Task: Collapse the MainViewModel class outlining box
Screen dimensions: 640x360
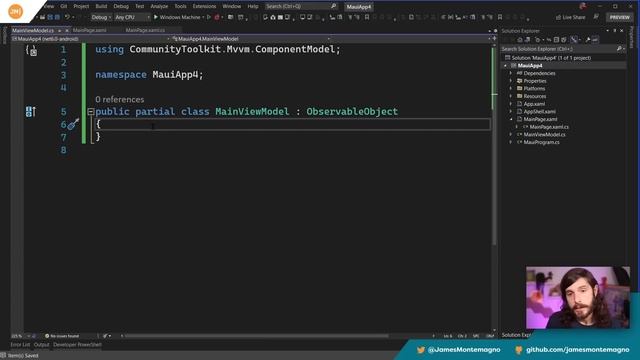Action: click(x=91, y=111)
